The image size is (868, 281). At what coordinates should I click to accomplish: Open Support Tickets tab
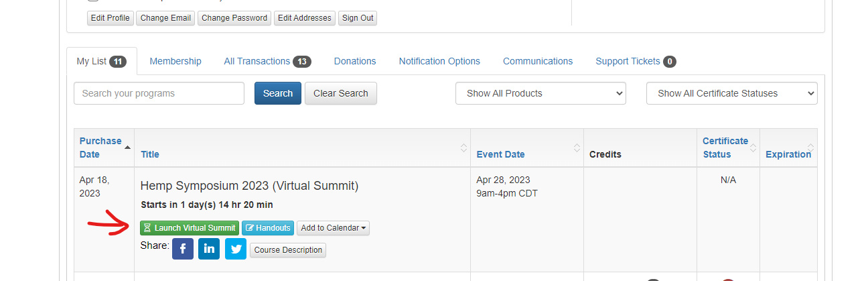pos(636,61)
